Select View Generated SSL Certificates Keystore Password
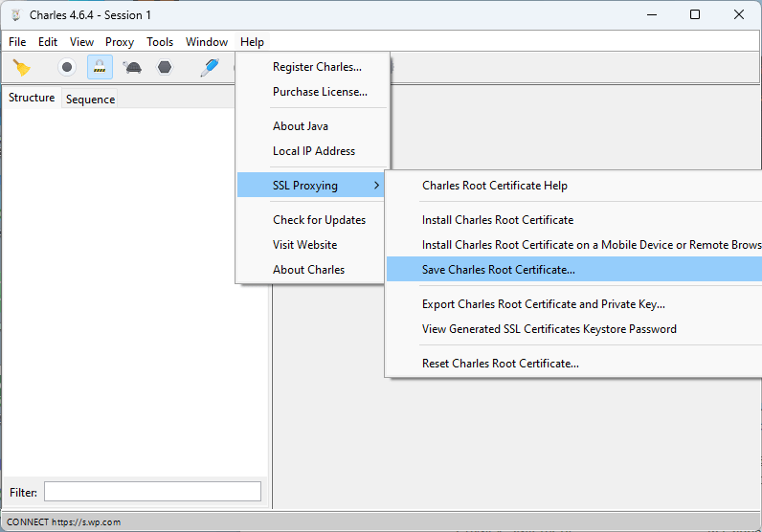 click(x=574, y=328)
